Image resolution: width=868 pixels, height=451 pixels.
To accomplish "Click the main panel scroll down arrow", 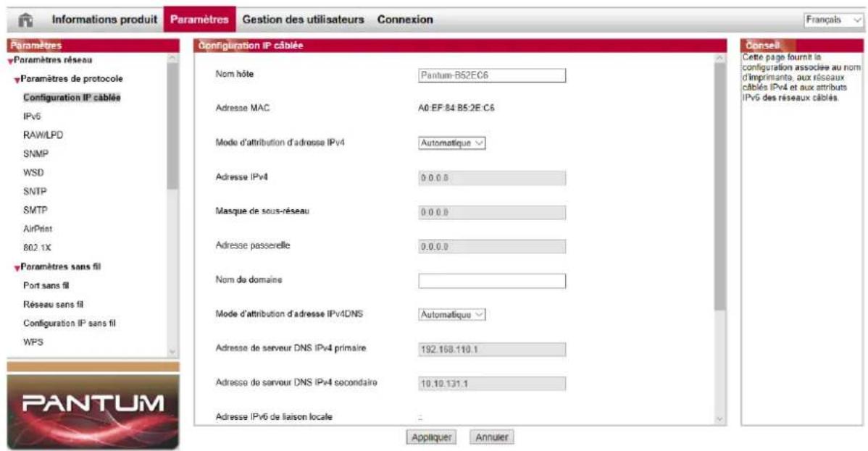I will pyautogui.click(x=719, y=419).
